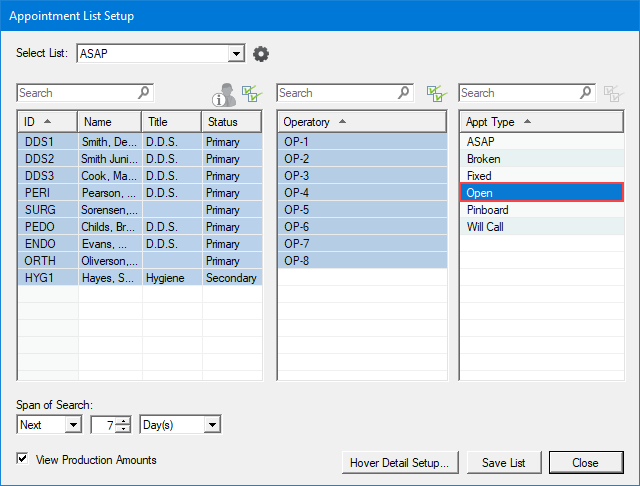Click magnifier icon in appointment type search box

point(585,93)
